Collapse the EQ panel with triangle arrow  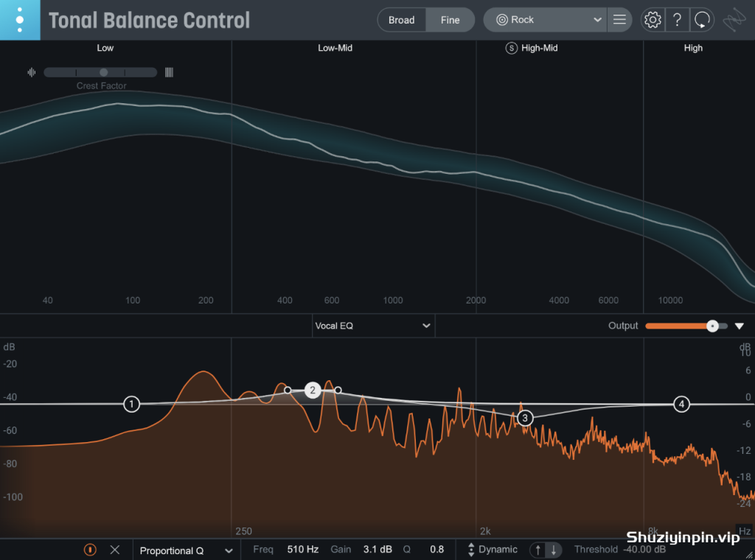pyautogui.click(x=739, y=326)
